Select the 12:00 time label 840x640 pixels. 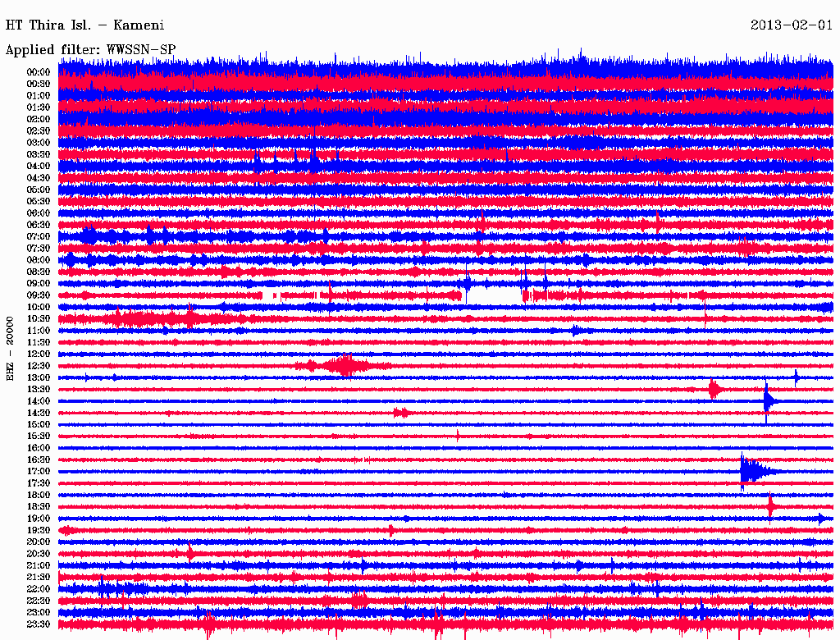[x=39, y=354]
